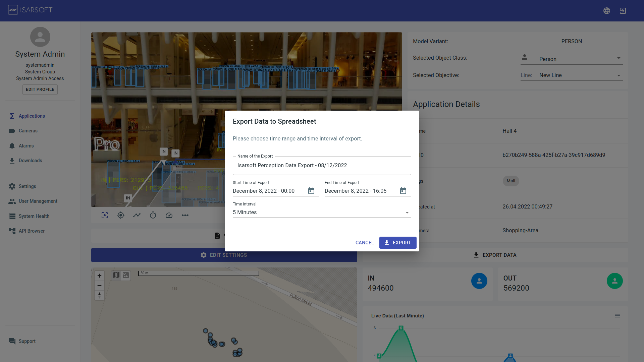Go to System Health page
This screenshot has height=362, width=644.
pyautogui.click(x=34, y=216)
